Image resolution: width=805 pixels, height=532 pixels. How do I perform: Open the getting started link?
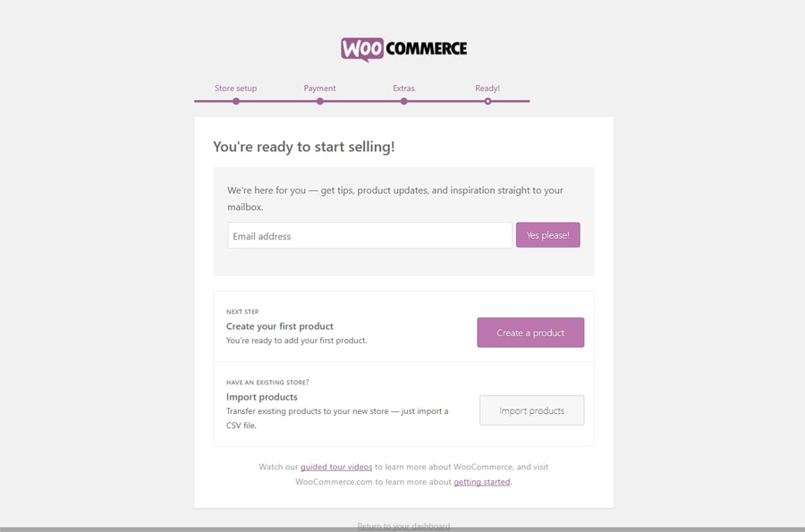[481, 482]
